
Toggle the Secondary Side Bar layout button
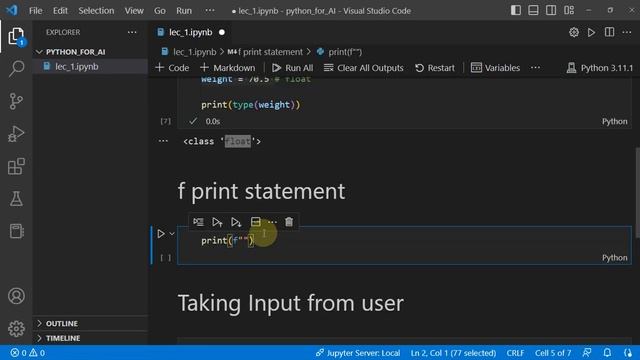(551, 10)
